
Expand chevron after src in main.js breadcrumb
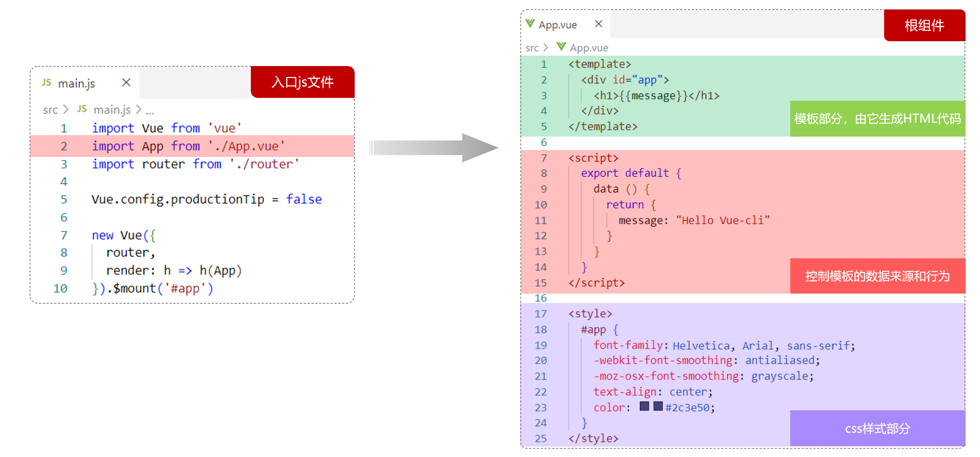click(66, 109)
